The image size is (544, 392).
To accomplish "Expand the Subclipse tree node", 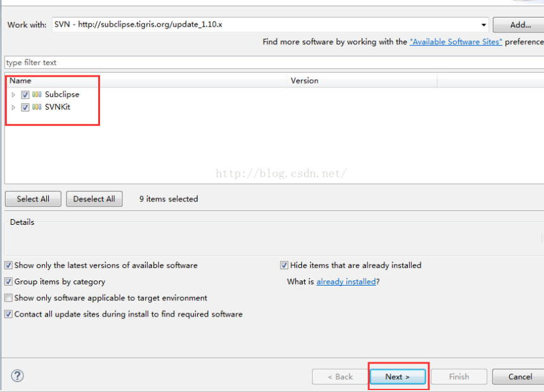I will click(13, 95).
